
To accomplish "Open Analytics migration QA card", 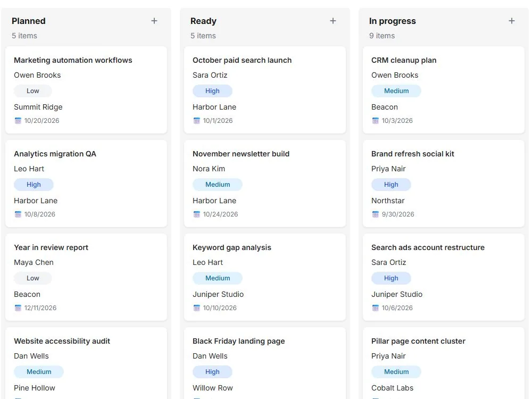I will (86, 184).
